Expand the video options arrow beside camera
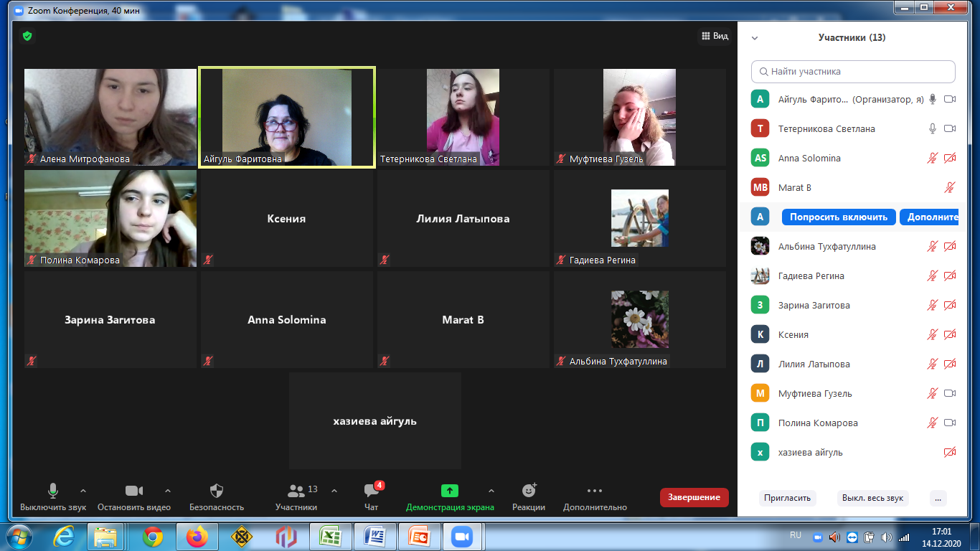This screenshot has height=551, width=980. click(168, 491)
